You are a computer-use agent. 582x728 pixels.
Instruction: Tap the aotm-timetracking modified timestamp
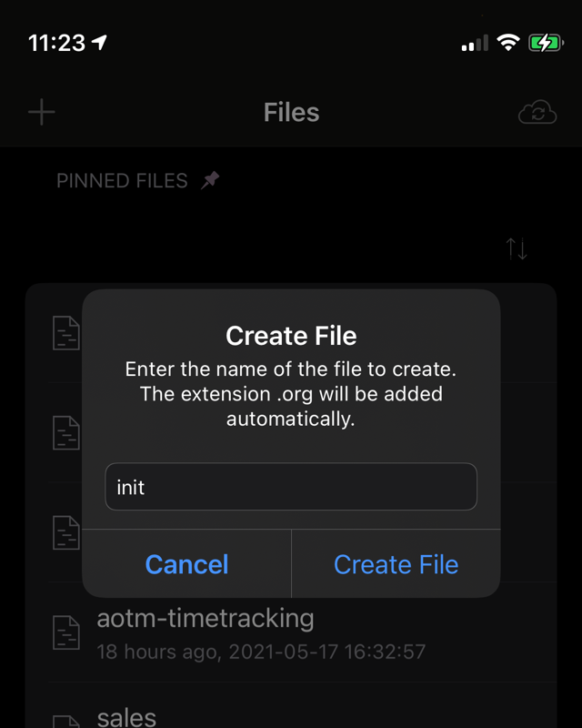point(261,652)
